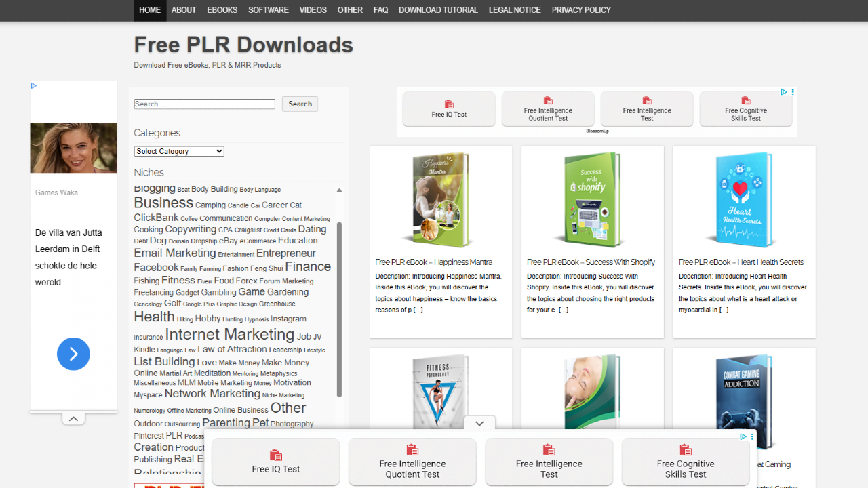Click the AdChoices triangle icon on top banner
Viewport: 868px width, 488px height.
(x=784, y=91)
